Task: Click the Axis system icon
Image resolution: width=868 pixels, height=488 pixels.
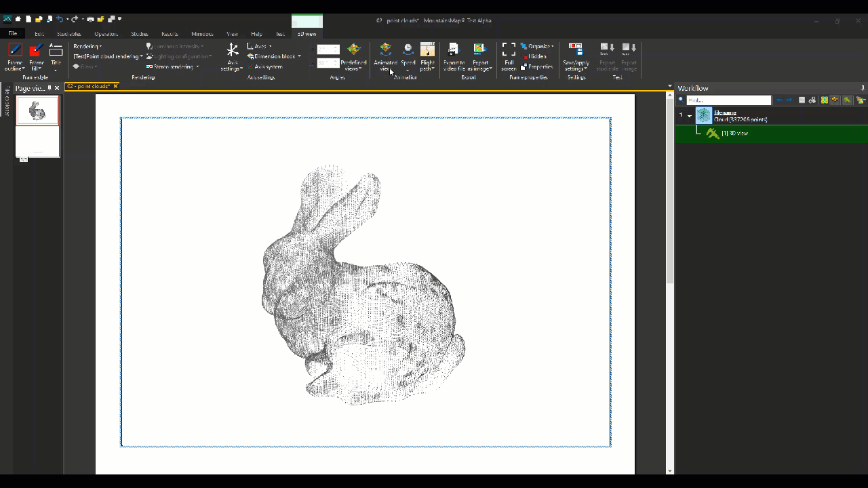Action: tap(250, 66)
